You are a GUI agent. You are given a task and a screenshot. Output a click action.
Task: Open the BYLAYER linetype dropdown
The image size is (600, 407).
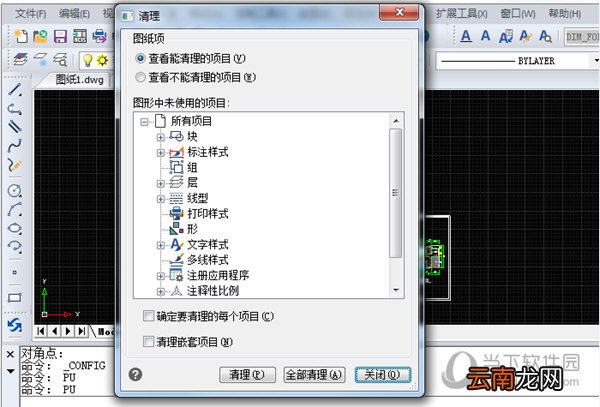coord(596,60)
